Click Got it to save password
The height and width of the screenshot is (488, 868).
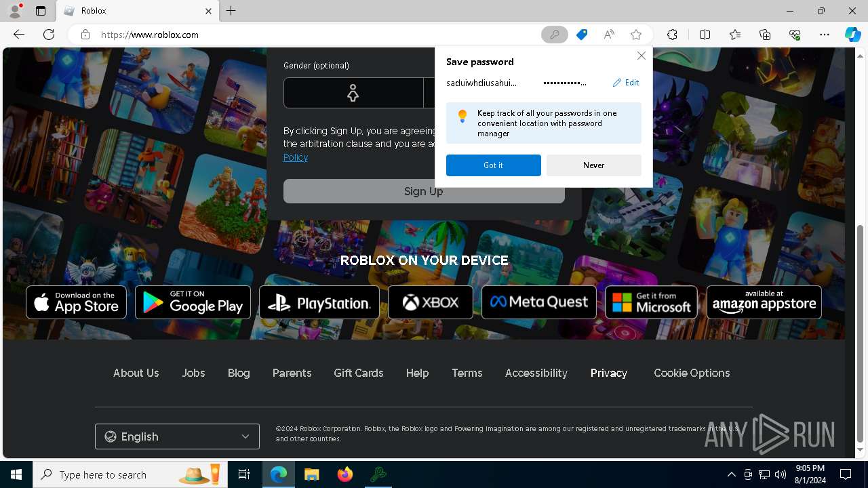tap(494, 165)
